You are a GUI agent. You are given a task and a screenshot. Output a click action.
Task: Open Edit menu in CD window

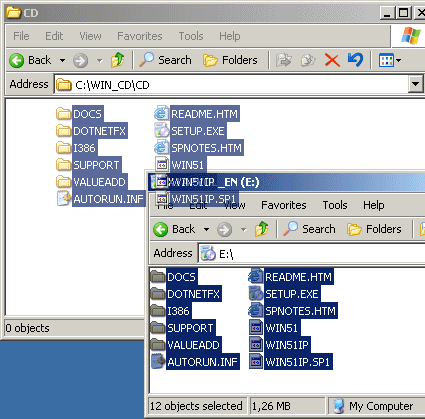54,36
